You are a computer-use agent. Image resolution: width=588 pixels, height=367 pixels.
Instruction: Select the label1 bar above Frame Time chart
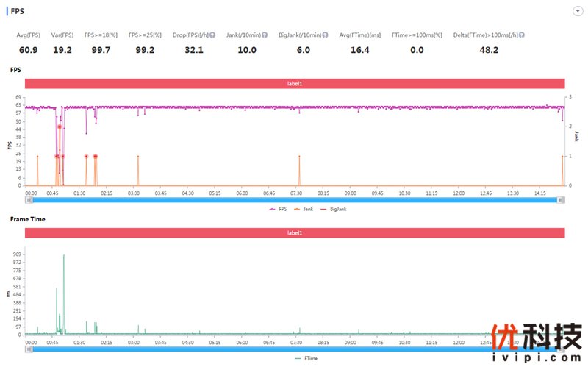tap(295, 233)
